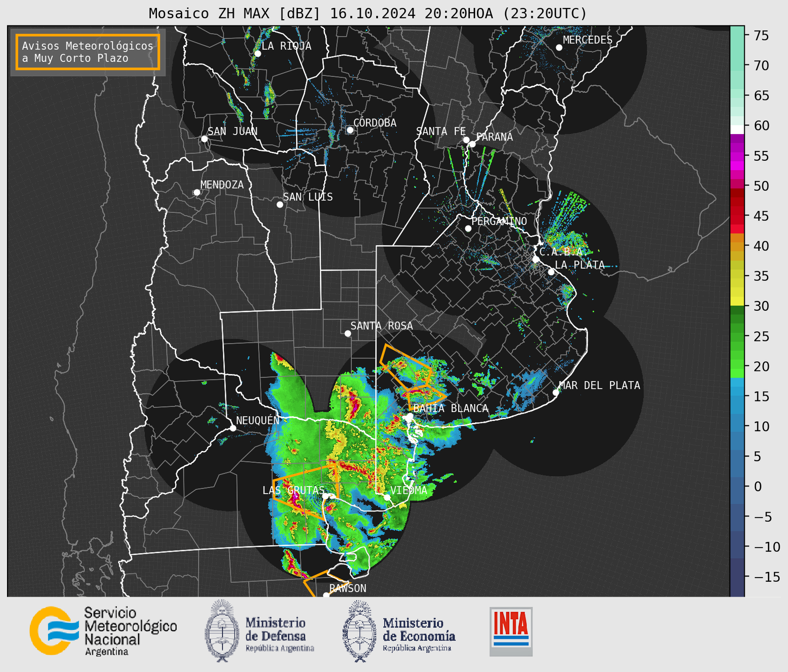Click the Ministerio de Defensa crest
The width and height of the screenshot is (788, 672).
point(221,630)
